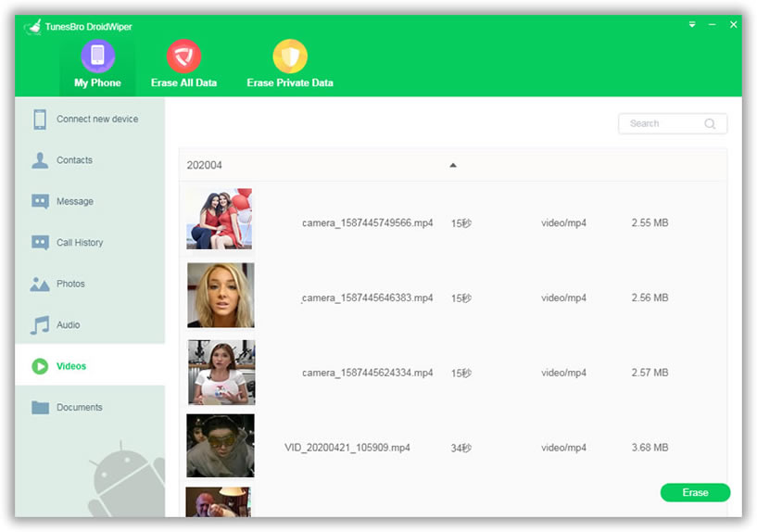
Task: Click file name camera_1587445646383.mp4
Action: [368, 298]
